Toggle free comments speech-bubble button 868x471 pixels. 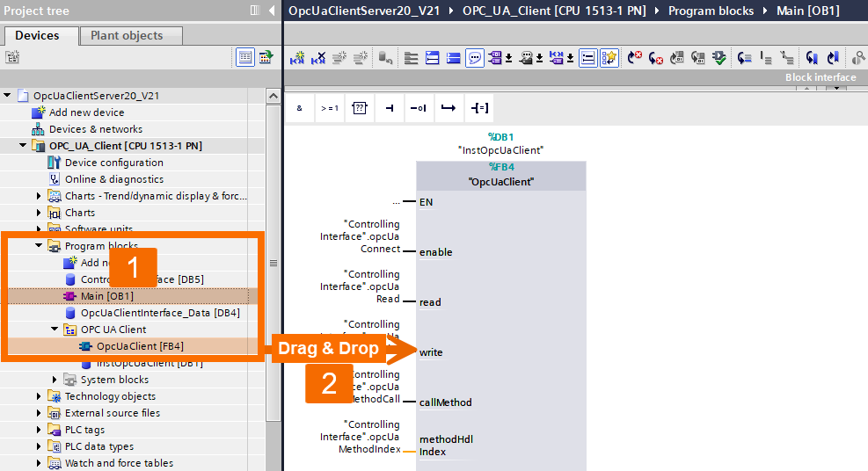tap(474, 57)
